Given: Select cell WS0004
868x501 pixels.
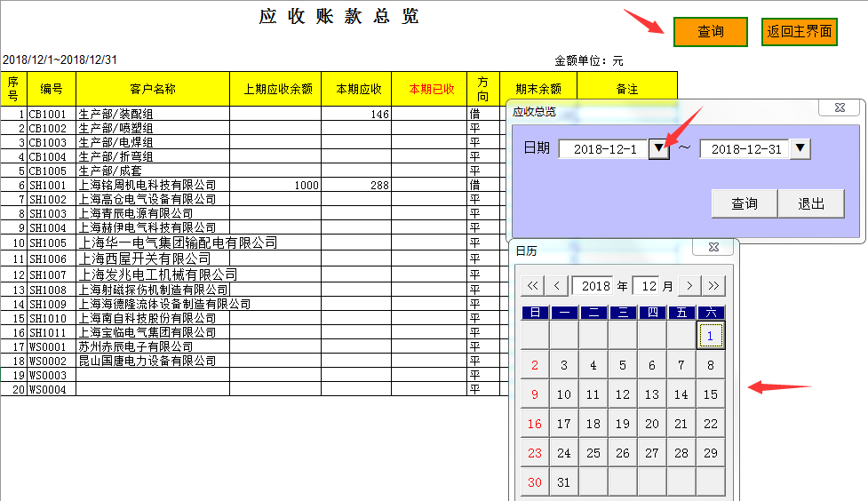Looking at the screenshot, I should (52, 389).
